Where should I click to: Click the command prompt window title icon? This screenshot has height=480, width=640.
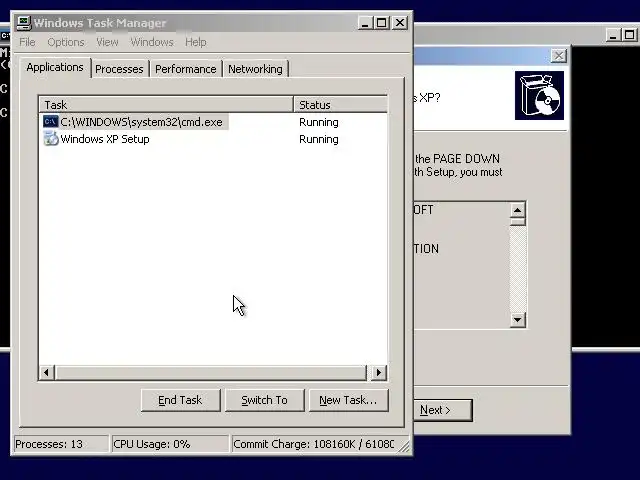coord(5,36)
